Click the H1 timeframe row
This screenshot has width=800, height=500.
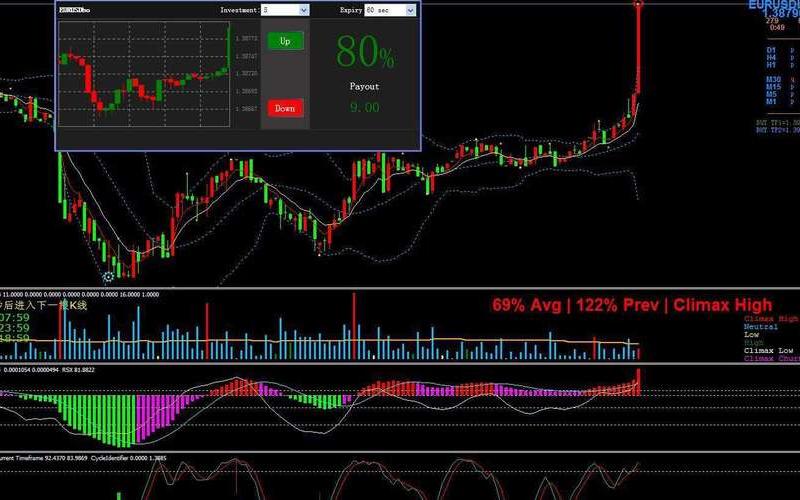click(781, 65)
